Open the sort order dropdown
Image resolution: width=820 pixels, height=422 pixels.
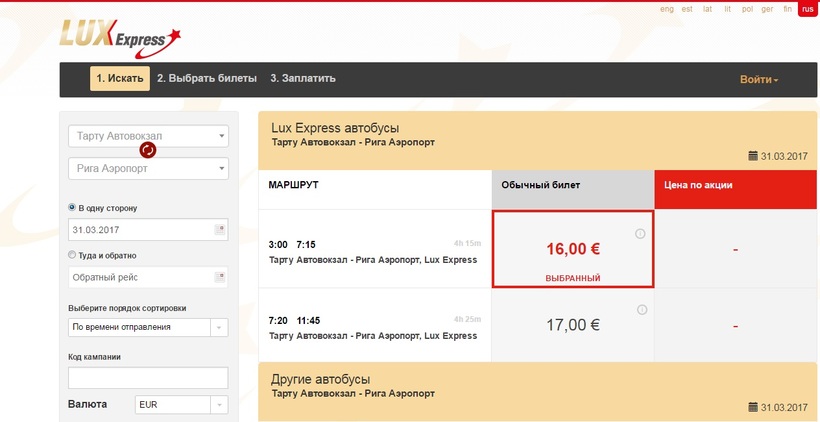(x=219, y=327)
